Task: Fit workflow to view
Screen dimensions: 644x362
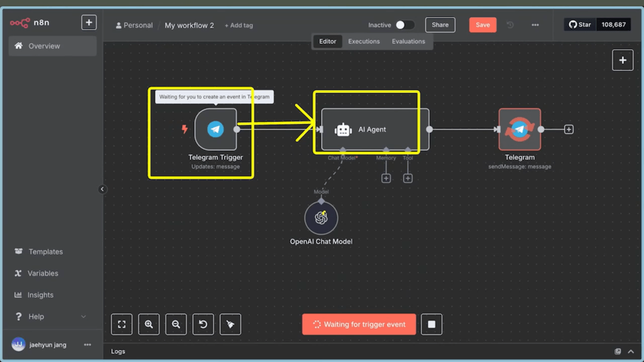Action: point(121,324)
